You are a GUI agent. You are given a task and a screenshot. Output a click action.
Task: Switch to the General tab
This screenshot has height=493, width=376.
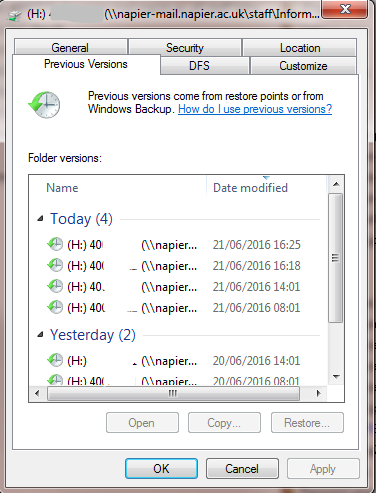[x=70, y=48]
